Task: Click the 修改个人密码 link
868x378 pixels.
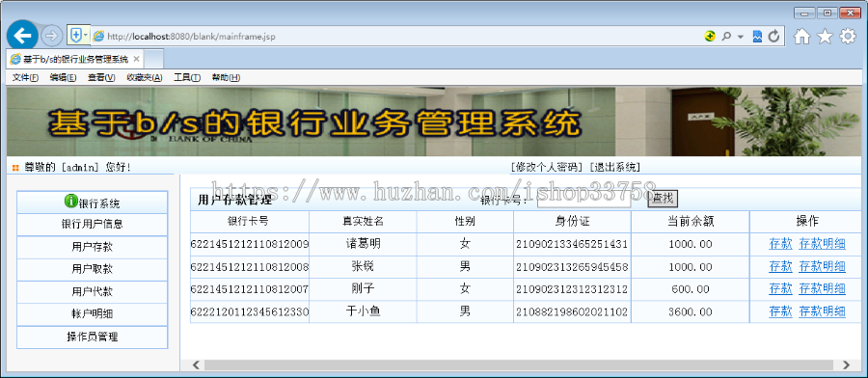Action: click(547, 167)
